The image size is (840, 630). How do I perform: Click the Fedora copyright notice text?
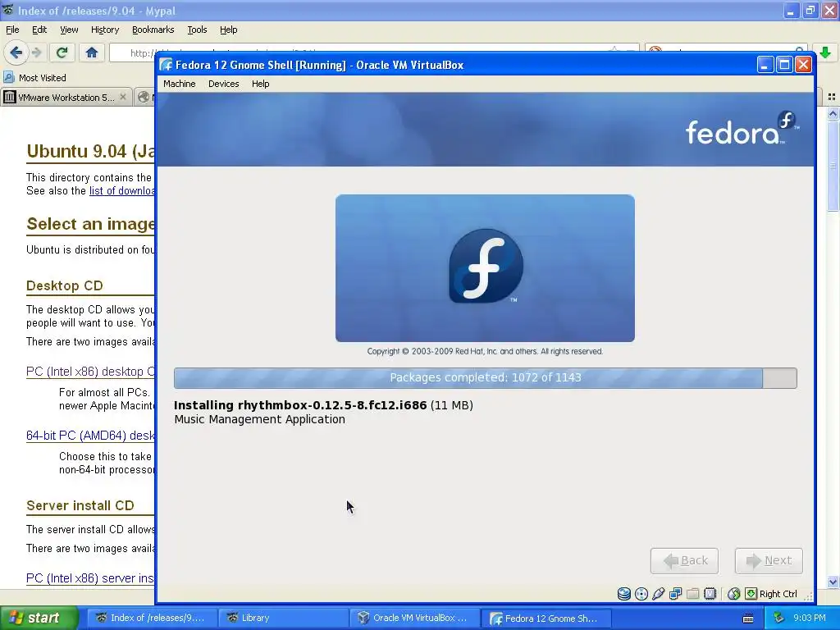tap(485, 351)
